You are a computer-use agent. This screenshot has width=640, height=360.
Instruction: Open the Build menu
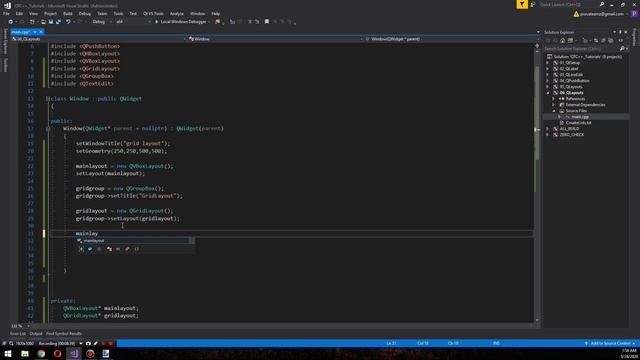click(68, 13)
